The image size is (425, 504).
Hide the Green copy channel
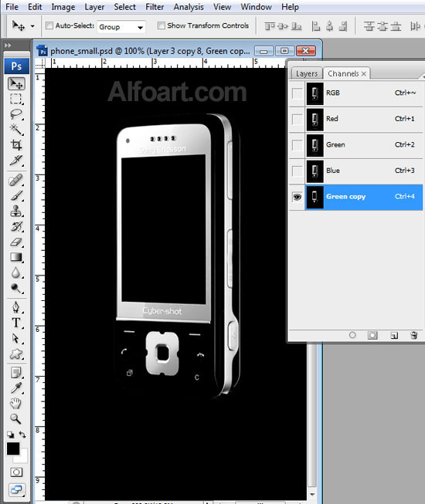pyautogui.click(x=297, y=197)
